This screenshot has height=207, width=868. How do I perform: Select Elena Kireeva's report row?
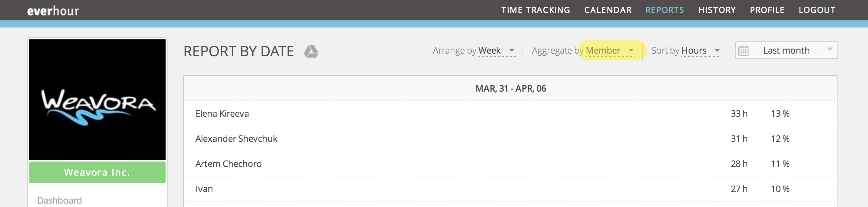222,113
